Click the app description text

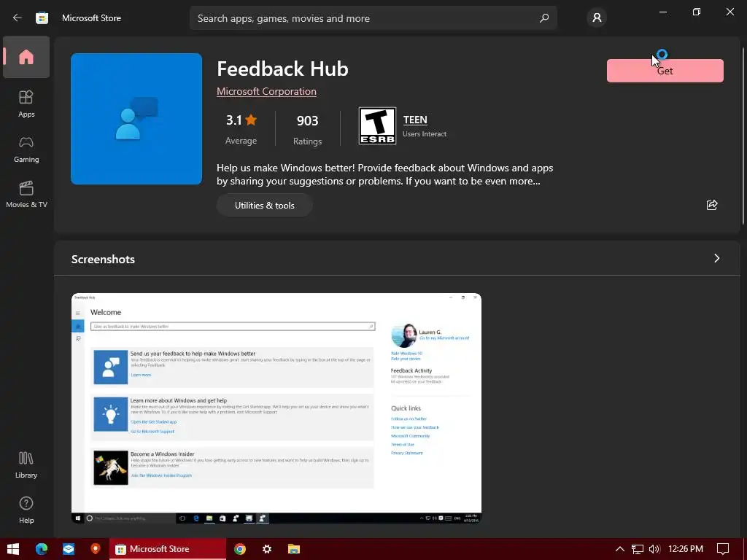point(385,174)
